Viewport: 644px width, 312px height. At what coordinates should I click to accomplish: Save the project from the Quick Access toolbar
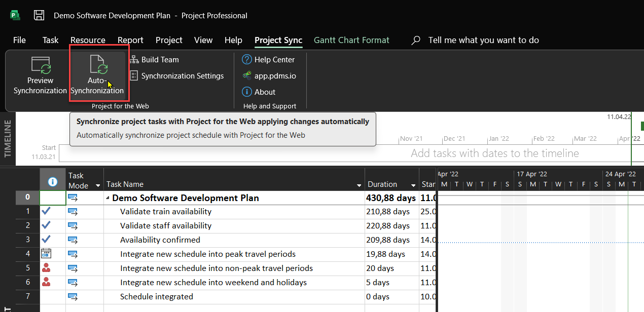point(39,15)
